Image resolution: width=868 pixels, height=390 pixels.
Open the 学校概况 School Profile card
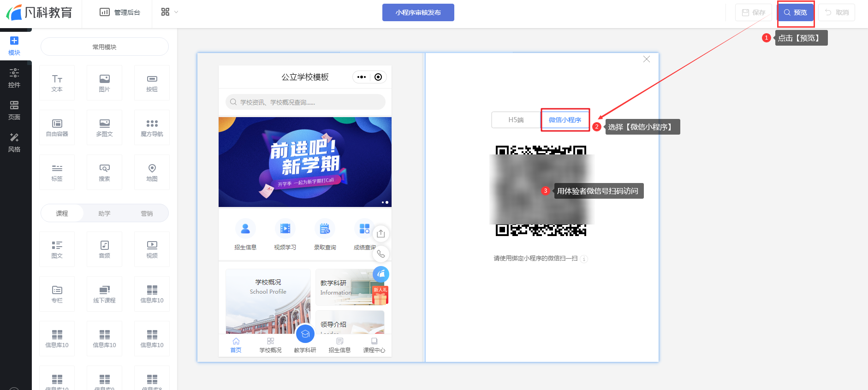(x=268, y=301)
